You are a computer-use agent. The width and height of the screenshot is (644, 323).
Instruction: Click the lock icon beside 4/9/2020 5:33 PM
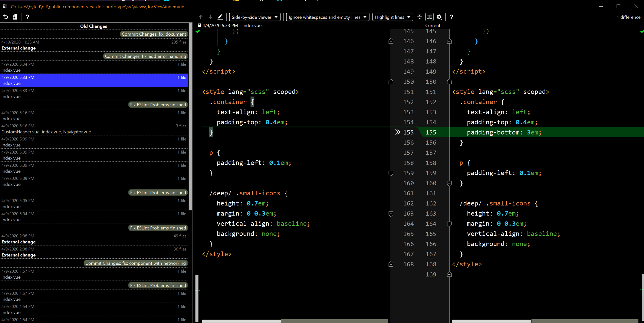tap(199, 25)
